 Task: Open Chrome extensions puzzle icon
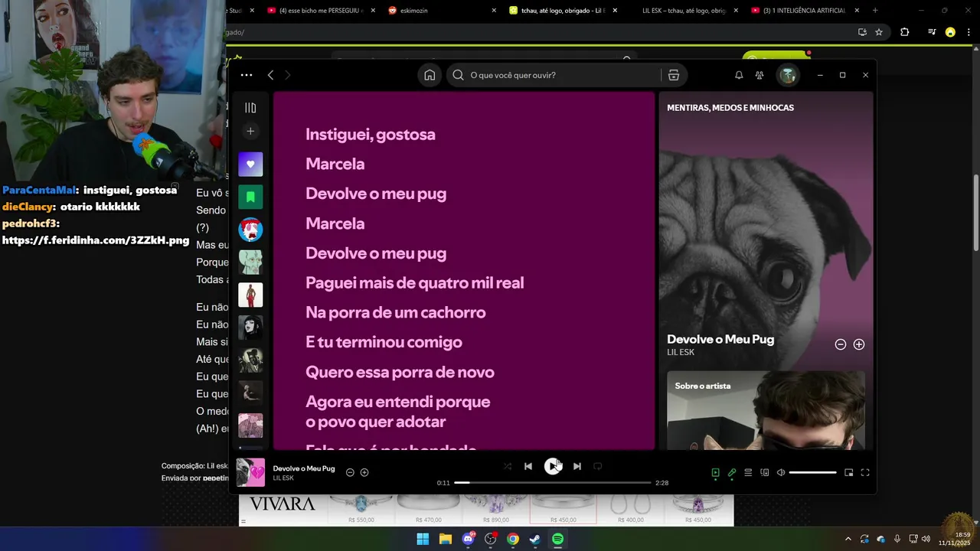(x=904, y=32)
